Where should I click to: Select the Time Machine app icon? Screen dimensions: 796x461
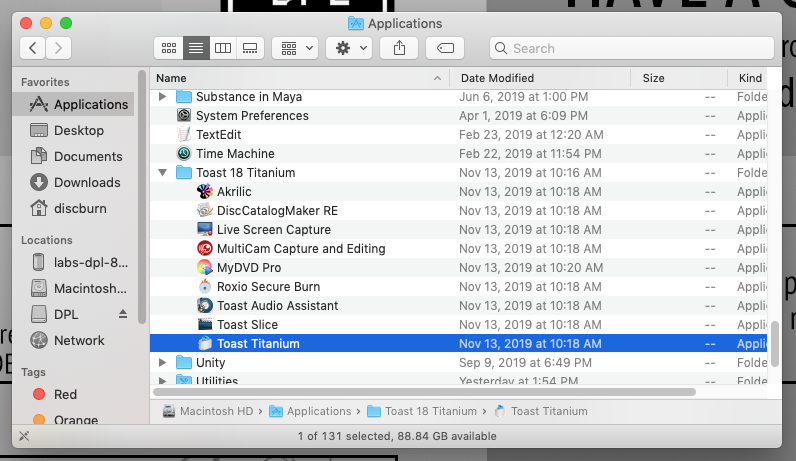[x=184, y=153]
